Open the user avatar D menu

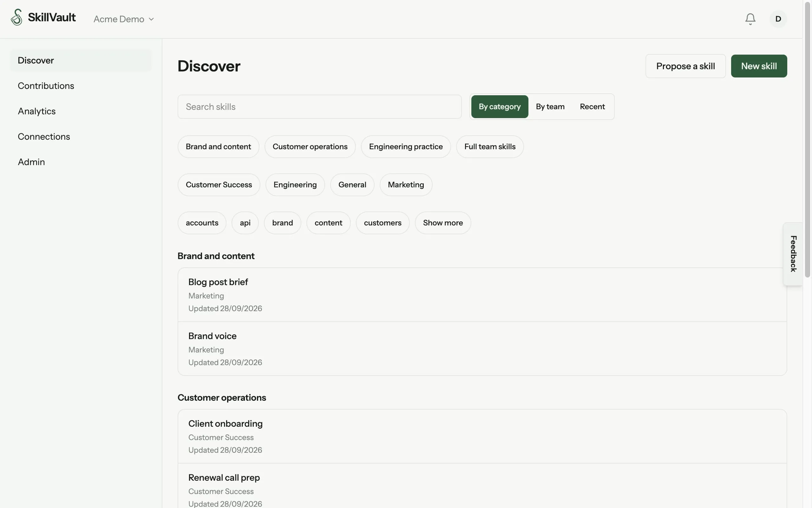778,19
